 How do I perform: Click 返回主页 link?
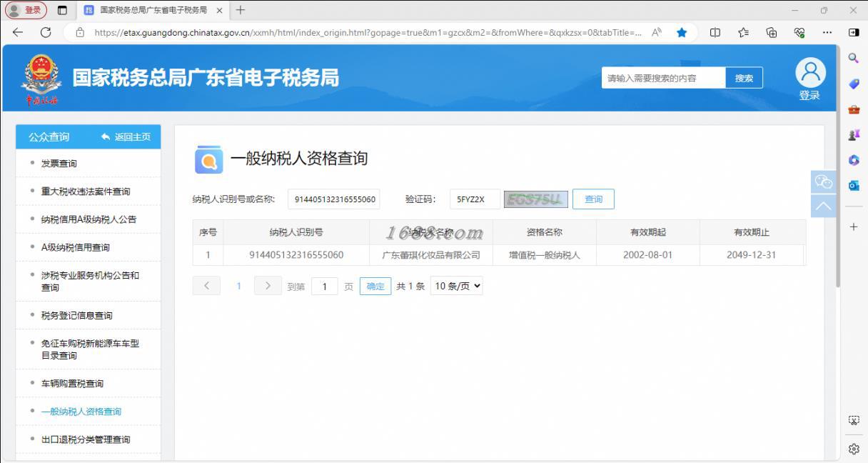tap(126, 136)
